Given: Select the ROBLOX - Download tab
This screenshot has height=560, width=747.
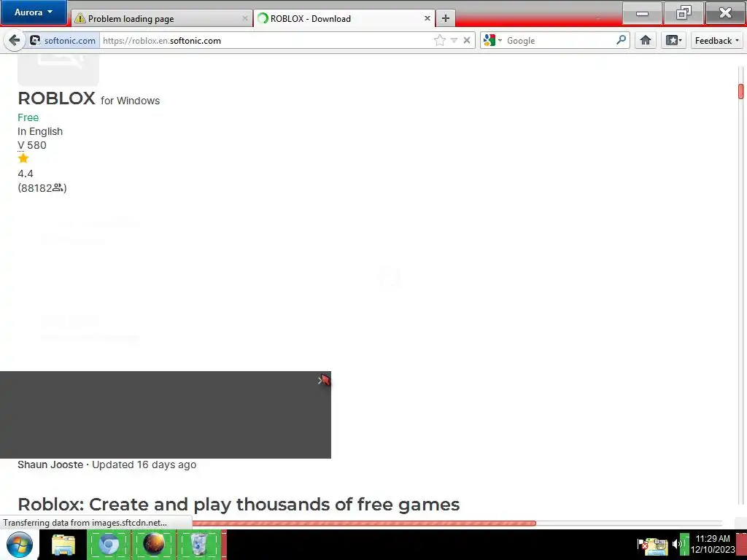Looking at the screenshot, I should pyautogui.click(x=344, y=18).
